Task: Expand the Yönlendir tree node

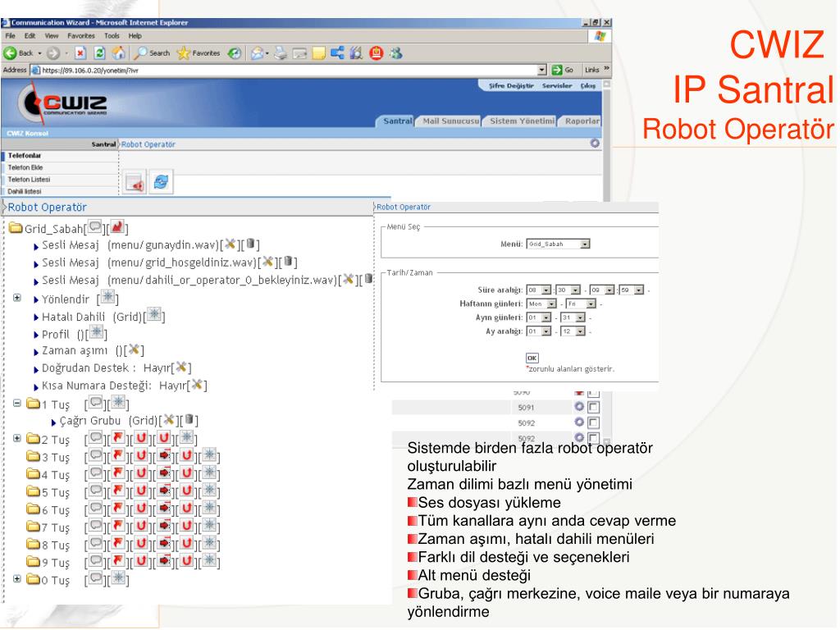Action: click(17, 297)
